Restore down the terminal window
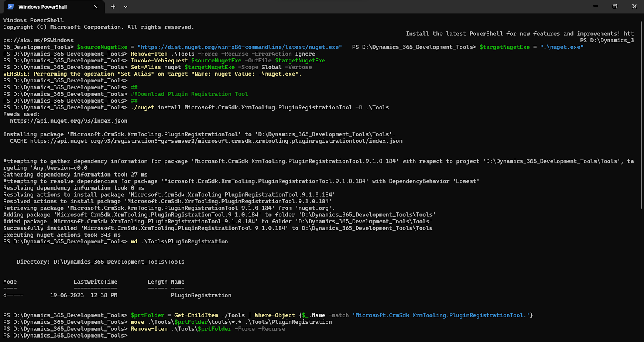The height and width of the screenshot is (342, 644). click(615, 6)
